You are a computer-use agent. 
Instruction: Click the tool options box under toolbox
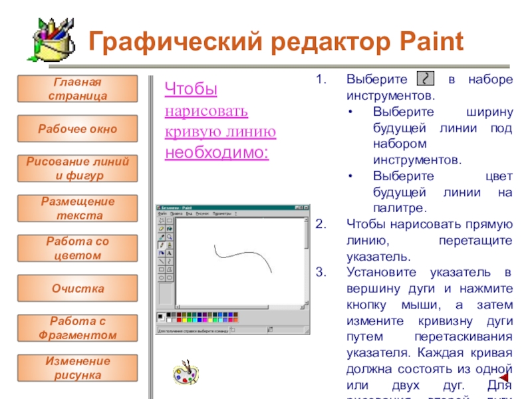pyautogui.click(x=166, y=294)
